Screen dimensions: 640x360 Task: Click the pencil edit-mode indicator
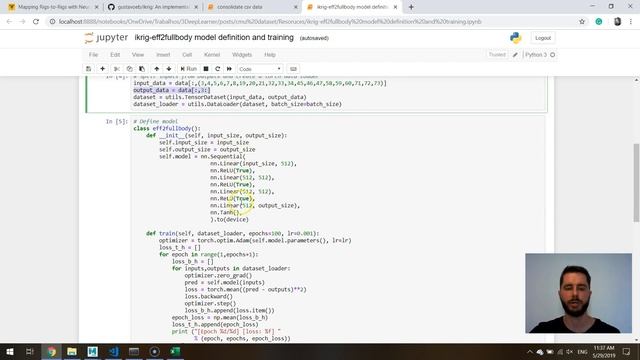515,55
